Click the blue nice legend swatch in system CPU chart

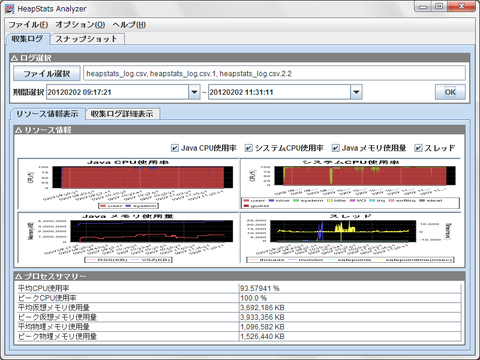271,200
